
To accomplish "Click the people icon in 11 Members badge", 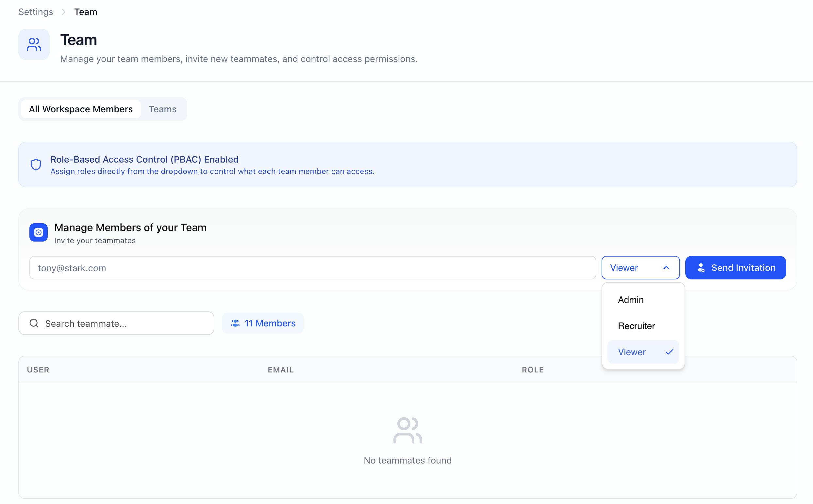I will click(x=235, y=323).
